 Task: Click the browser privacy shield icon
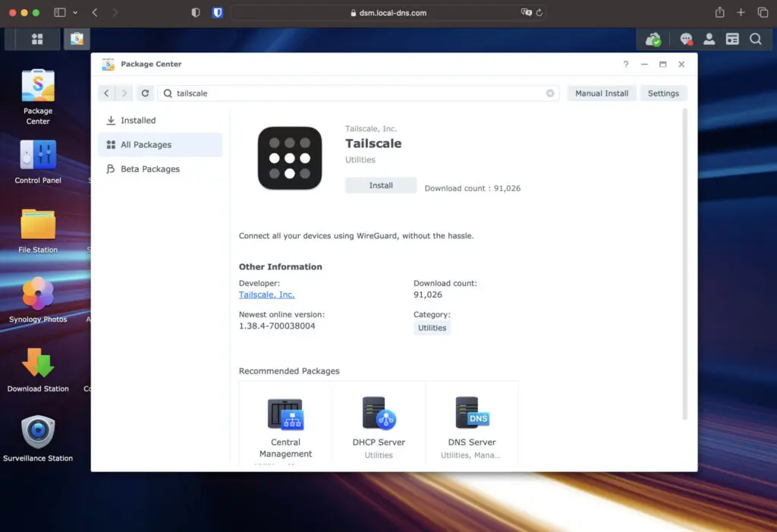click(196, 13)
